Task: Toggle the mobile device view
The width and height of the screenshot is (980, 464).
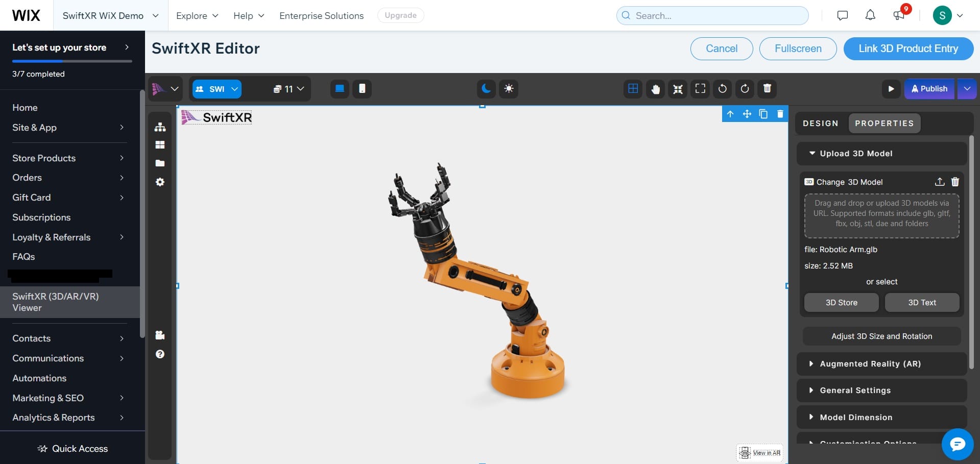Action: coord(362,89)
